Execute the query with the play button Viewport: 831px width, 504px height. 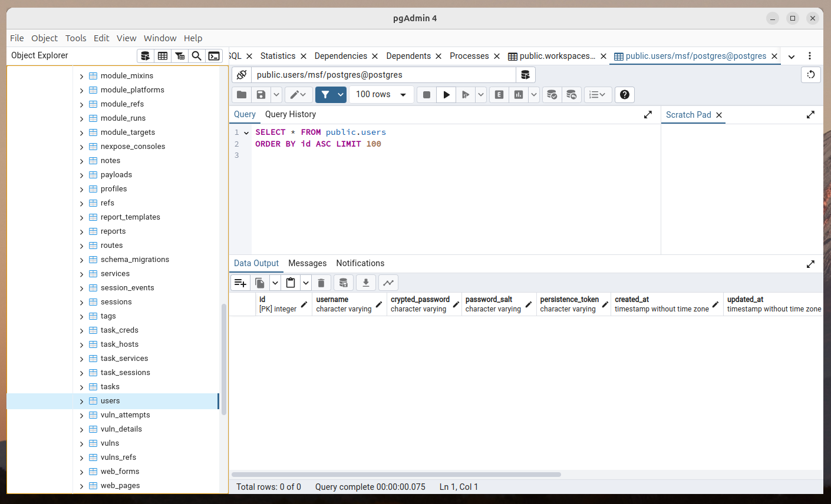[446, 95]
